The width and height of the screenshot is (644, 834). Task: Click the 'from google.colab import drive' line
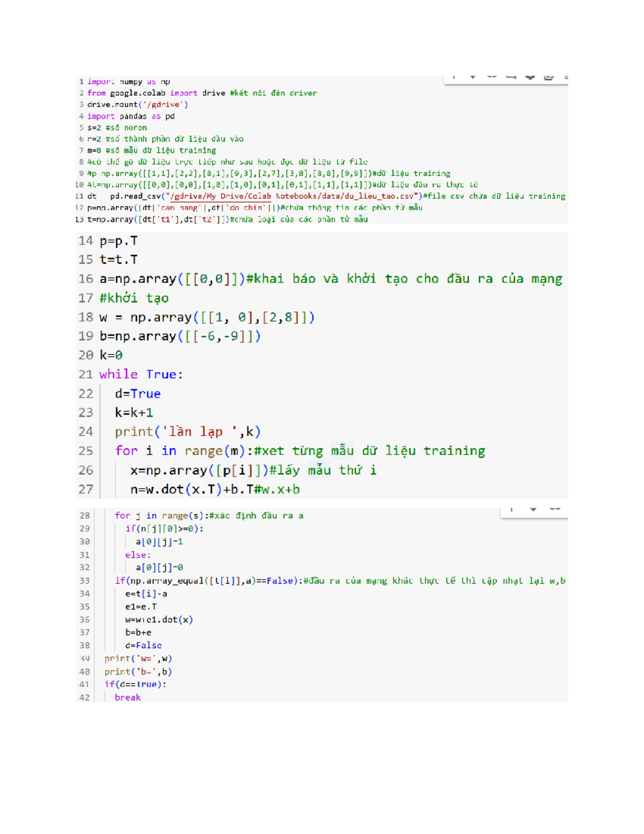[x=202, y=93]
